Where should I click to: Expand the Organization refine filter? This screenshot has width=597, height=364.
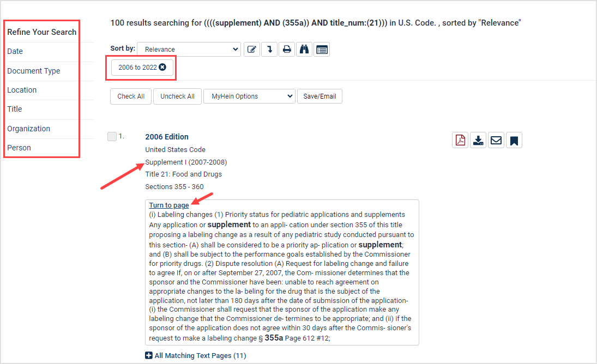pyautogui.click(x=28, y=129)
